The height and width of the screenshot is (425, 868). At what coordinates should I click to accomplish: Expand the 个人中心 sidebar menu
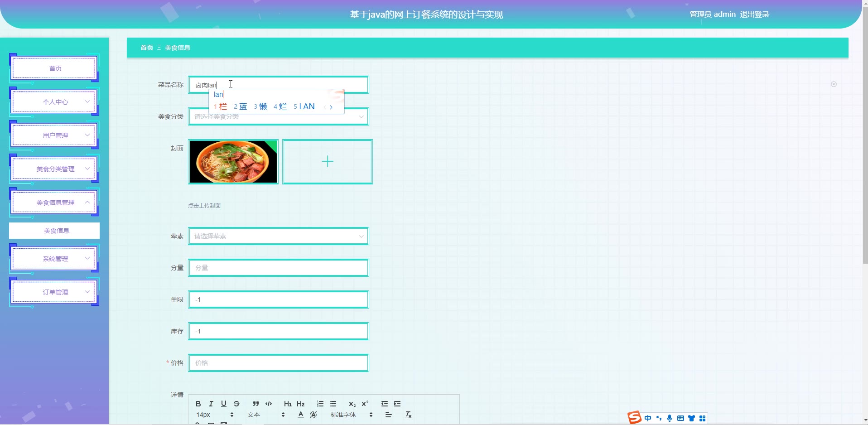click(x=54, y=102)
